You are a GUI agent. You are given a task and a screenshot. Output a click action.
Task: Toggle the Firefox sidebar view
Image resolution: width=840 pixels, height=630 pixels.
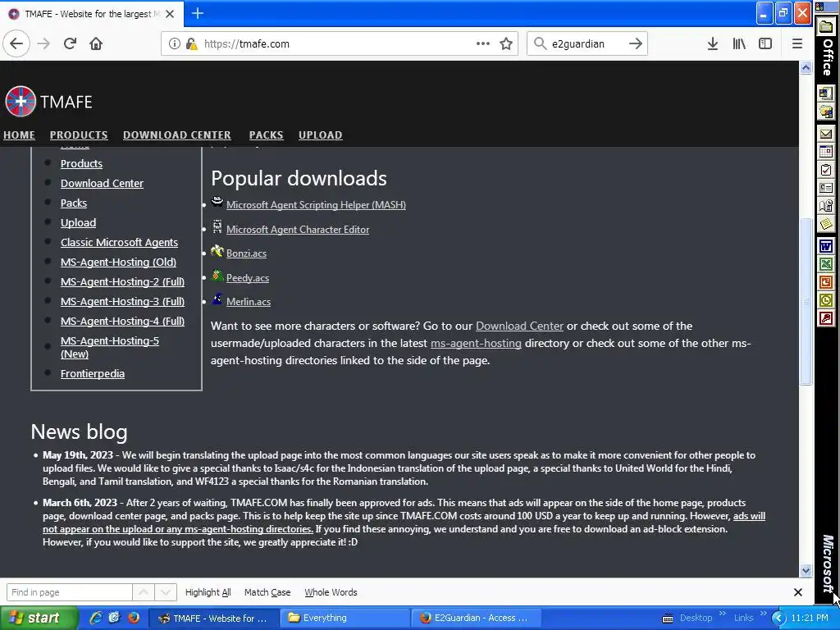point(765,43)
